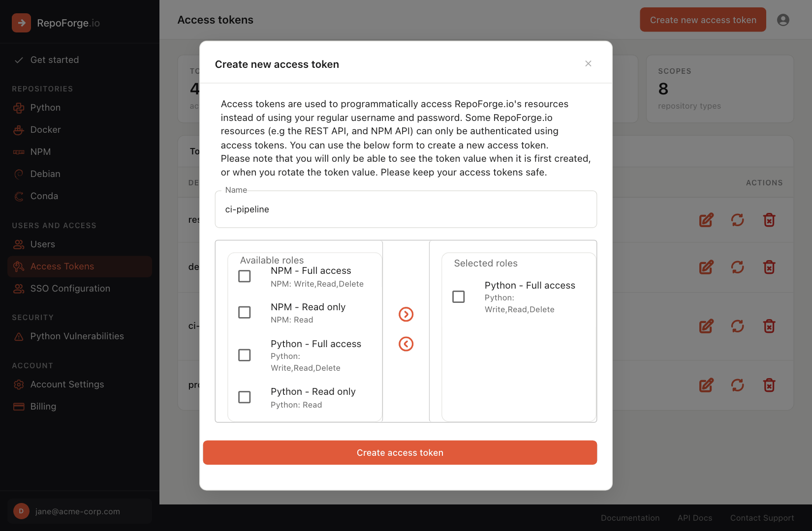
Task: Open the Python repositories page
Action: tap(80, 108)
